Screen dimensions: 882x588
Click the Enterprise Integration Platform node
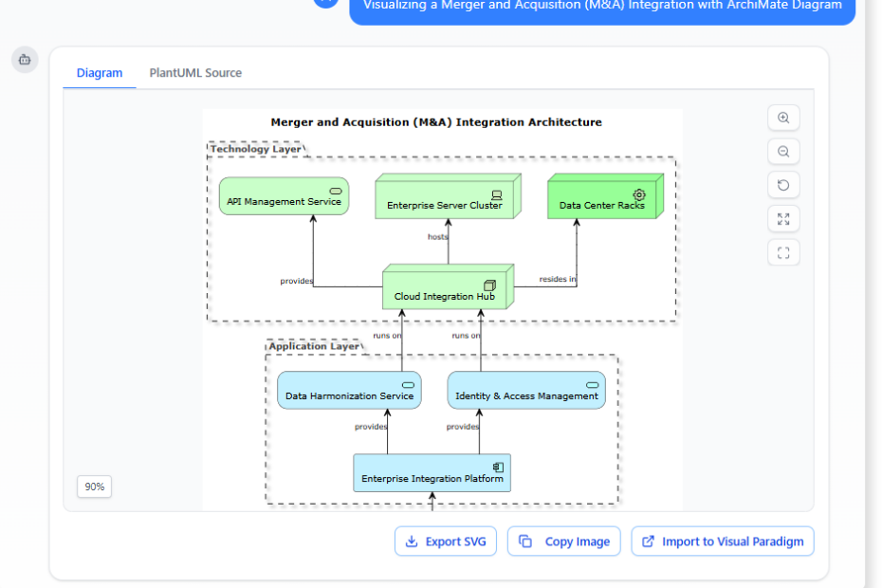(432, 472)
